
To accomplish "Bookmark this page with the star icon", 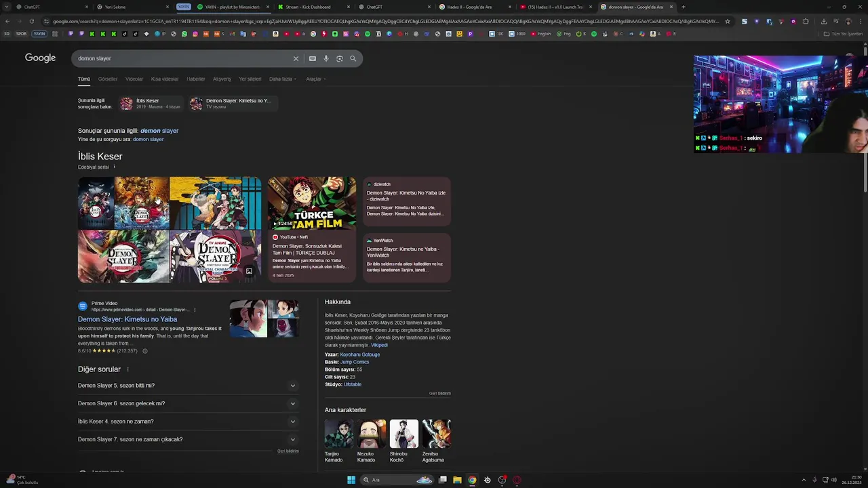I will (728, 21).
